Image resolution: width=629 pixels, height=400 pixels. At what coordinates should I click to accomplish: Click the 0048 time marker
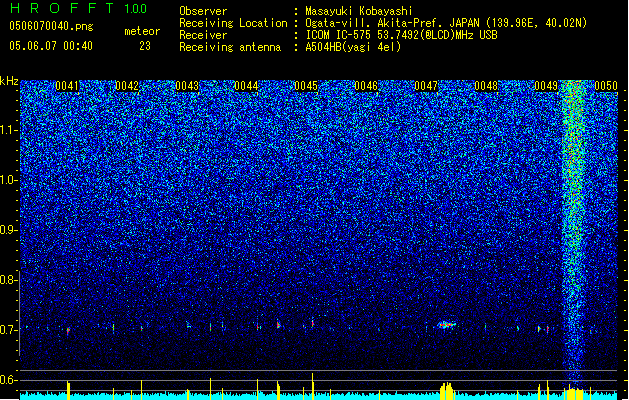click(486, 86)
